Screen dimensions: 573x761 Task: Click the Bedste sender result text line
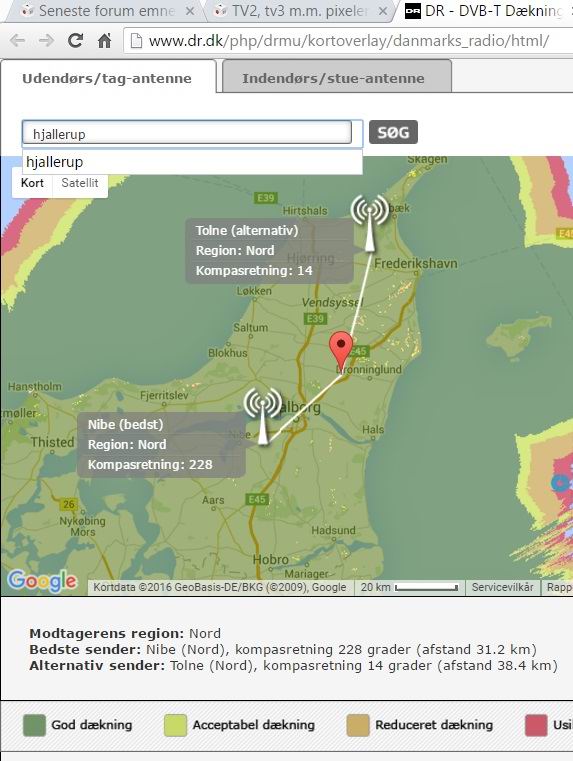(x=283, y=649)
